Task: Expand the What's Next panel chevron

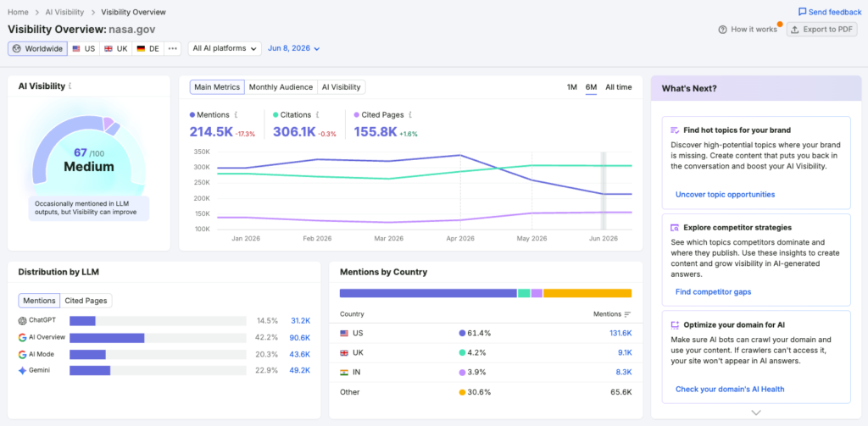Action: click(756, 412)
